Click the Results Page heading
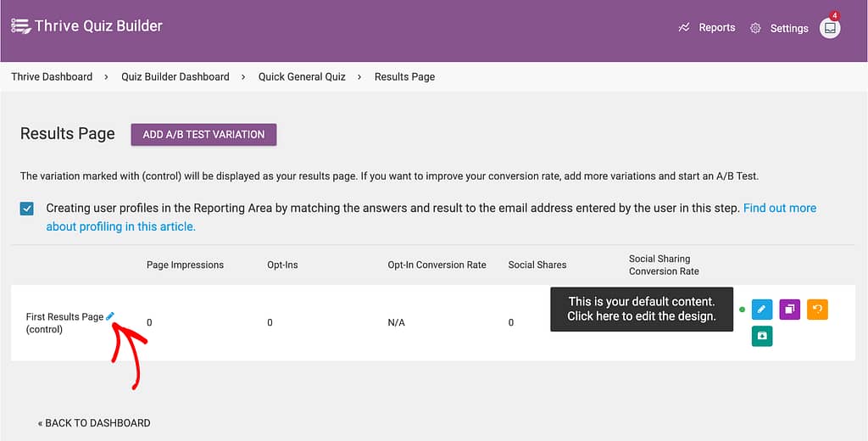The width and height of the screenshot is (868, 441). (x=68, y=134)
